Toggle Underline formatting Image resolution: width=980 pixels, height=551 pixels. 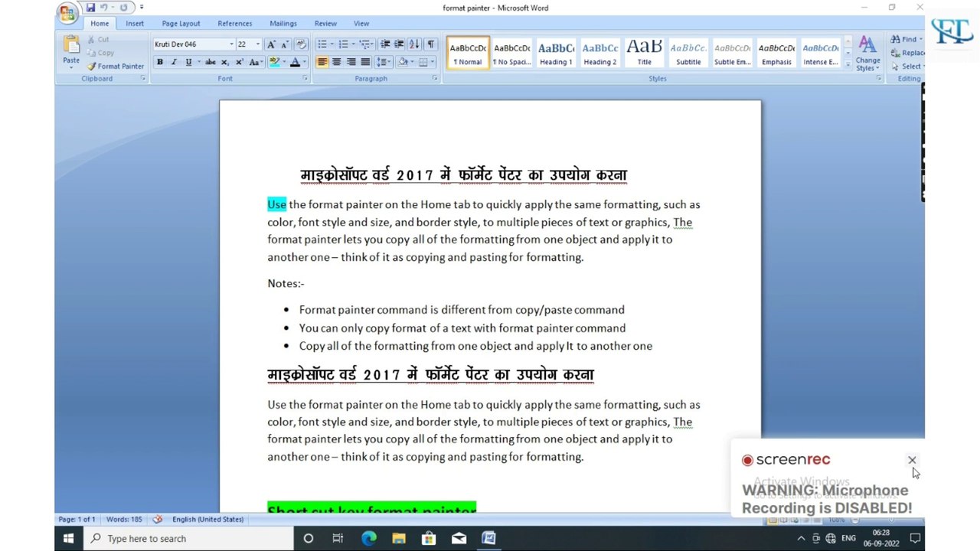[188, 62]
